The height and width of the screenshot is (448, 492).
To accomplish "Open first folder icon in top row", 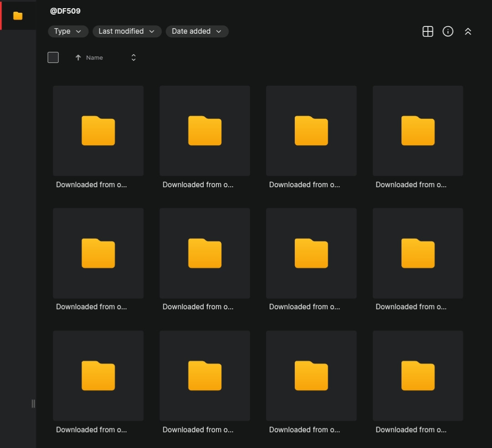I will click(x=98, y=131).
